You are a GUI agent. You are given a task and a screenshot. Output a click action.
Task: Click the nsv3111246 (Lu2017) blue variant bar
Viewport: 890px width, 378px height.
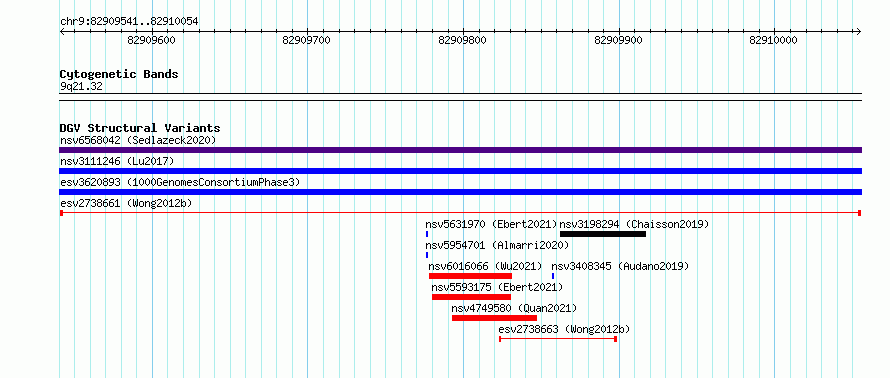pos(460,171)
